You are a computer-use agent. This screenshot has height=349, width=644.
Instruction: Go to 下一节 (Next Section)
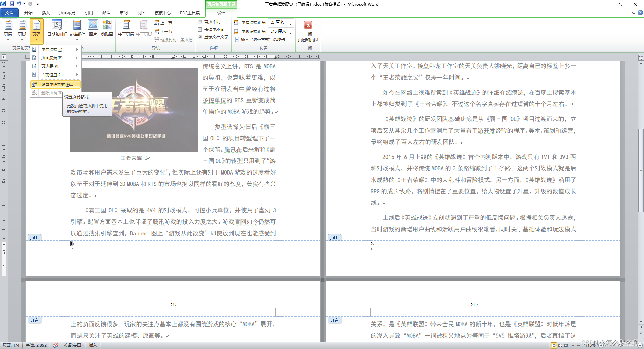pyautogui.click(x=163, y=31)
